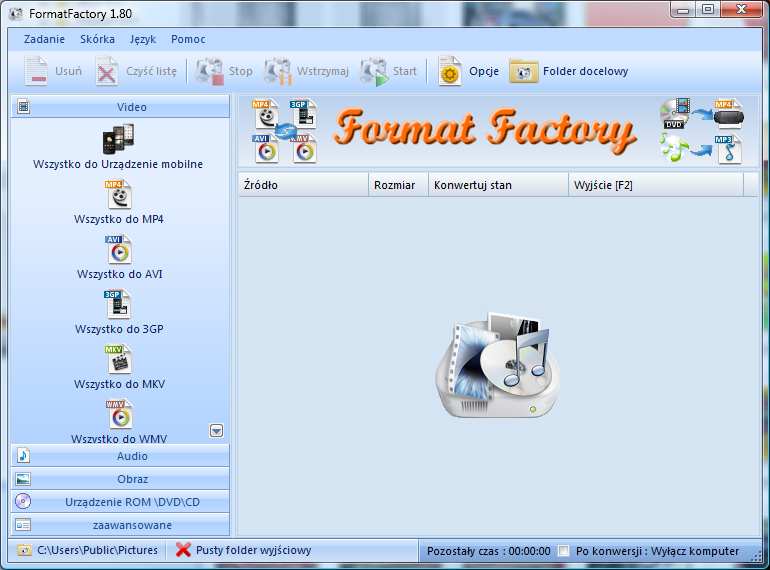
Task: Open the Skórka menu
Action: click(97, 39)
